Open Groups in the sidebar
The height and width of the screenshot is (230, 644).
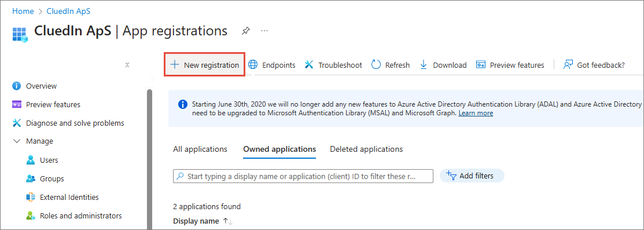point(51,178)
